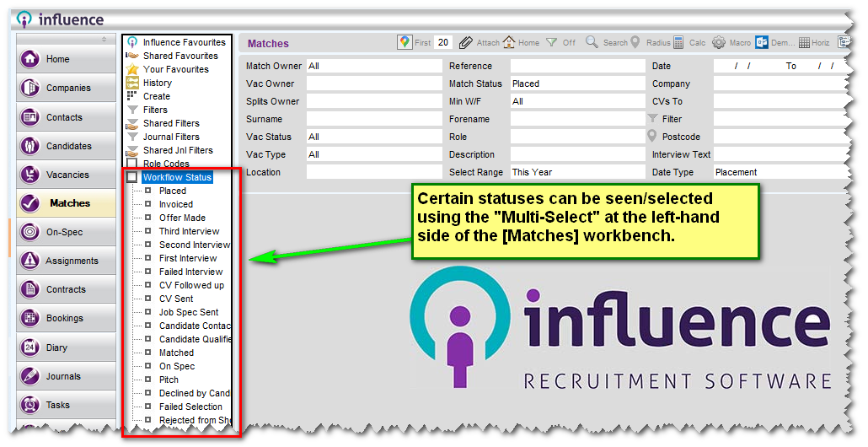Open Journal Filters tree item
Image resolution: width=868 pixels, height=447 pixels.
click(171, 137)
